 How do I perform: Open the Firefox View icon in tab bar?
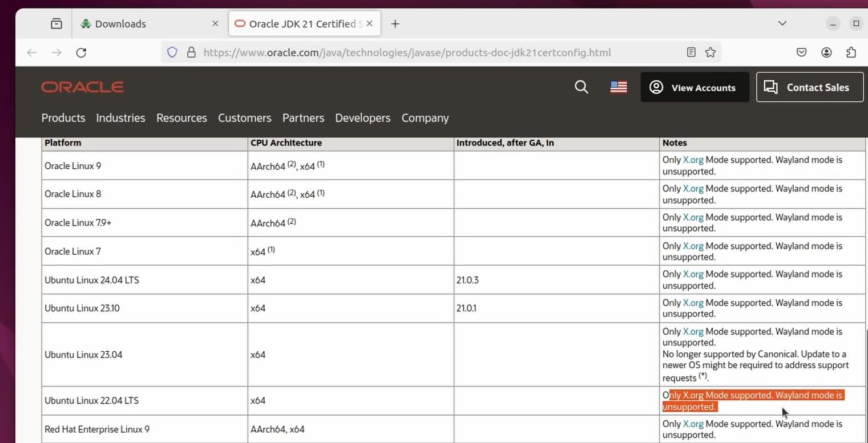(x=56, y=23)
